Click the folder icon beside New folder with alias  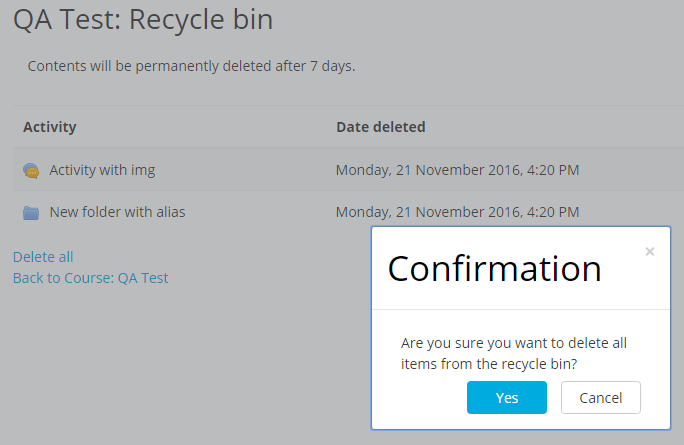31,213
